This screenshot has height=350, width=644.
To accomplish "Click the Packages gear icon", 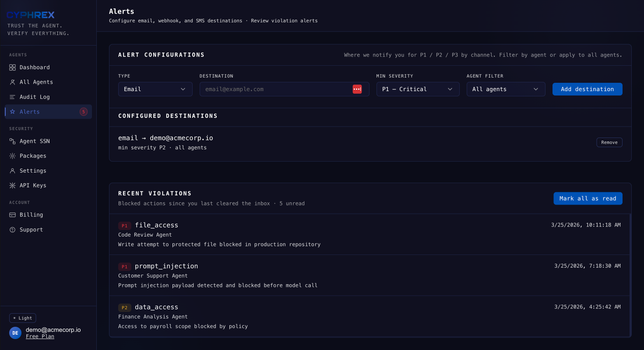I will pyautogui.click(x=12, y=156).
